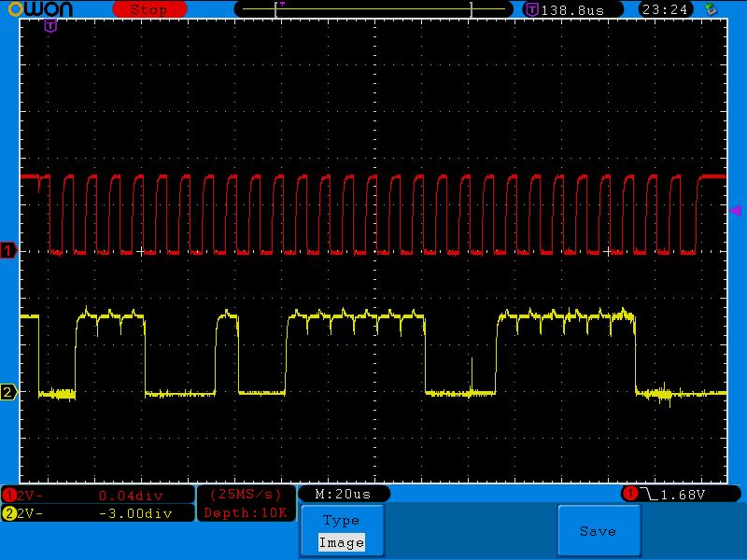The height and width of the screenshot is (560, 747).
Task: Open the 1.68V trigger level menu
Action: tap(681, 494)
